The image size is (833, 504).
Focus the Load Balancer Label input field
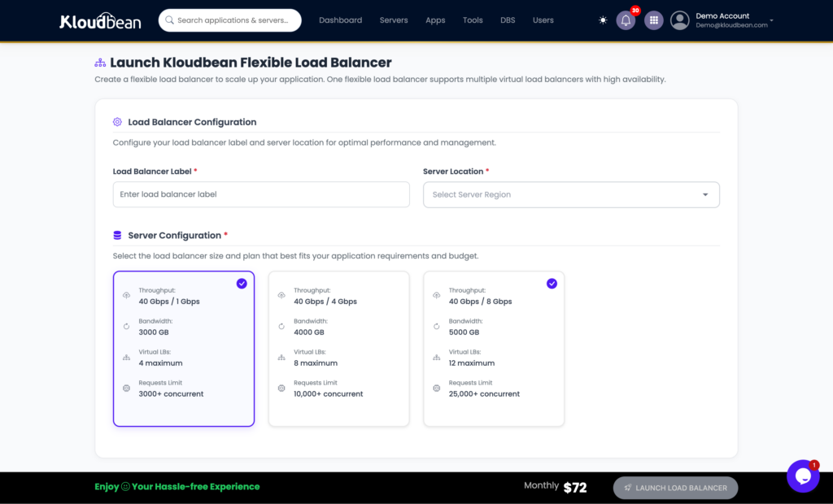261,194
